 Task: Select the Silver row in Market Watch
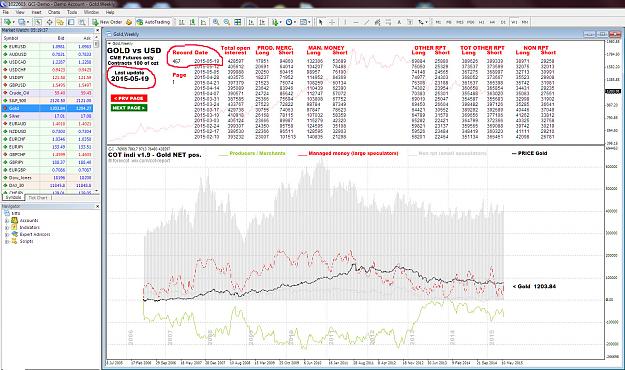[x=47, y=116]
